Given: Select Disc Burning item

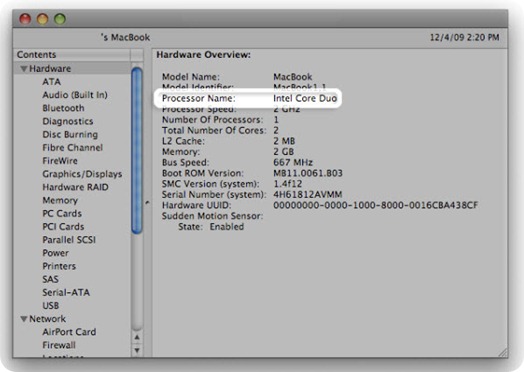Looking at the screenshot, I should coord(70,135).
